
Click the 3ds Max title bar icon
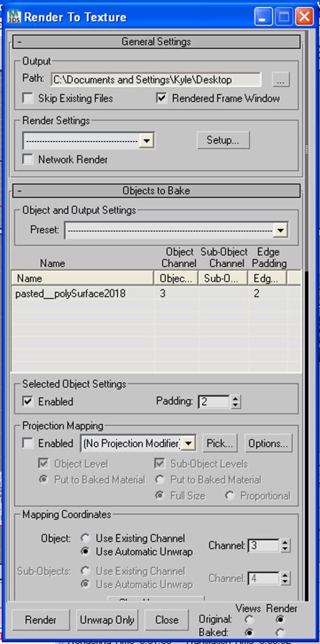click(14, 17)
